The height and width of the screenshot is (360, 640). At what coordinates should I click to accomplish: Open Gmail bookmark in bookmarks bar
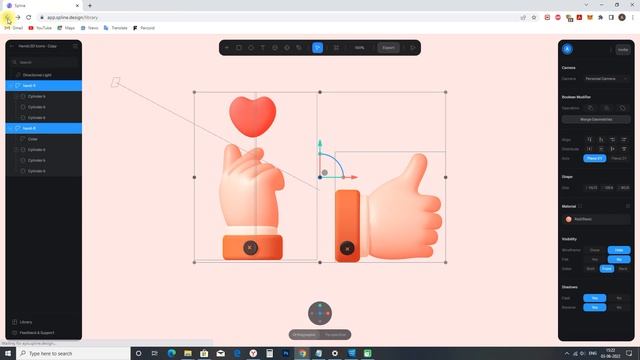pyautogui.click(x=14, y=28)
